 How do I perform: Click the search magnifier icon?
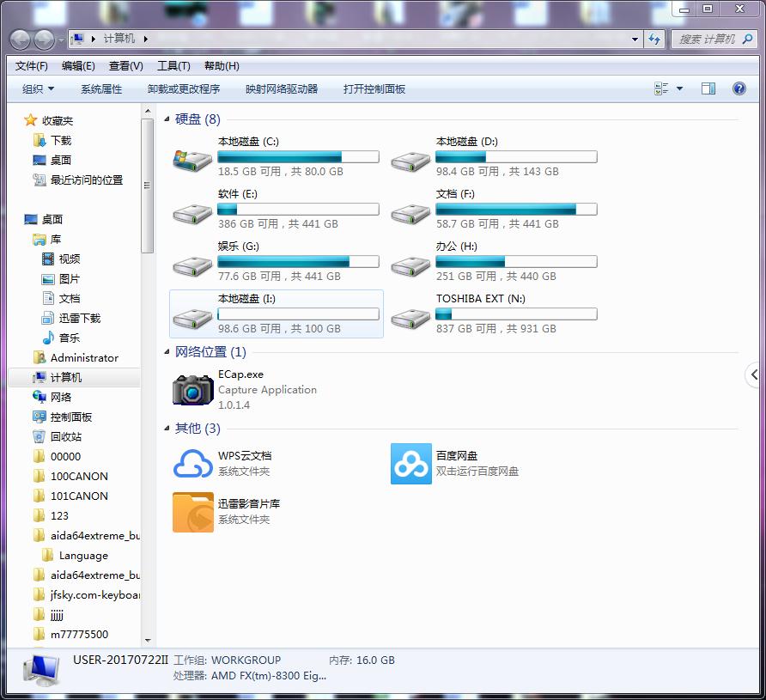point(747,39)
